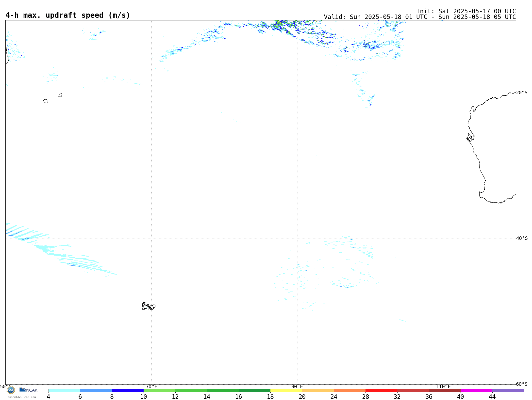Click the colorbar tick label 18
This screenshot has width=532, height=400.
tap(270, 397)
